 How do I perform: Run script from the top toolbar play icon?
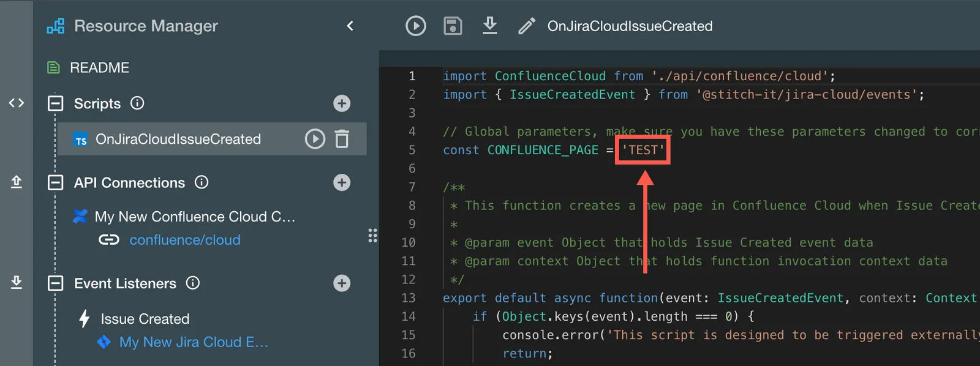click(x=415, y=26)
